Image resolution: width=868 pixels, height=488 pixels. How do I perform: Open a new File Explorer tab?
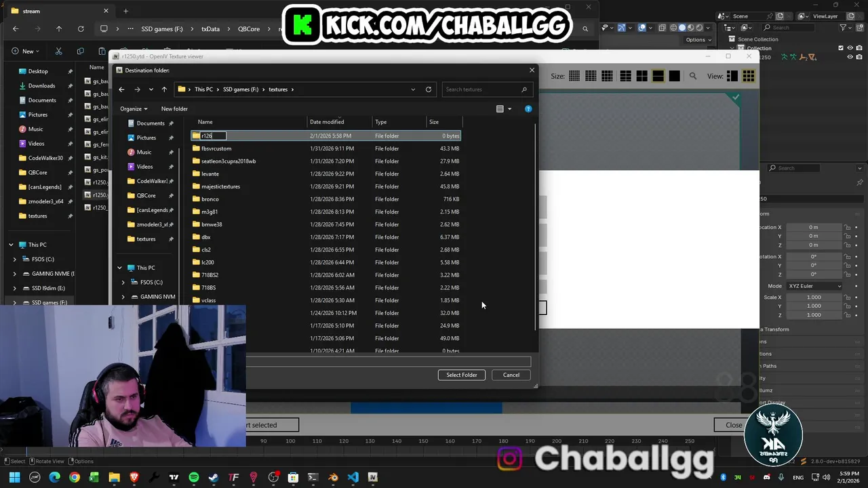[125, 11]
